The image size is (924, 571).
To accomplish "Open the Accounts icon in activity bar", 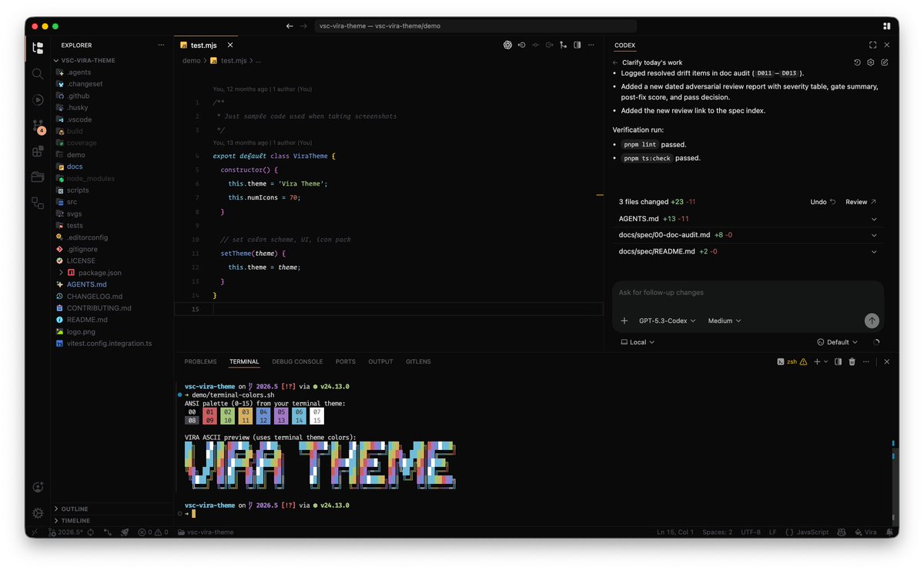I will click(38, 487).
